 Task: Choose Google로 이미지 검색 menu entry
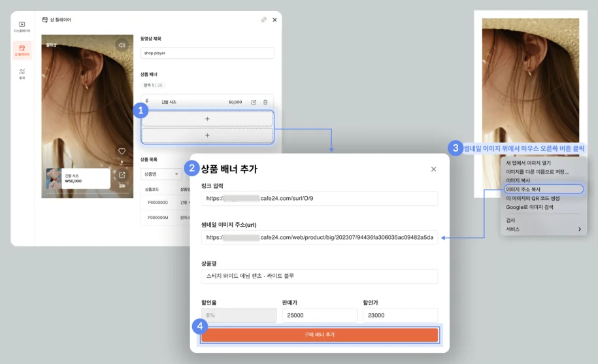pyautogui.click(x=529, y=207)
